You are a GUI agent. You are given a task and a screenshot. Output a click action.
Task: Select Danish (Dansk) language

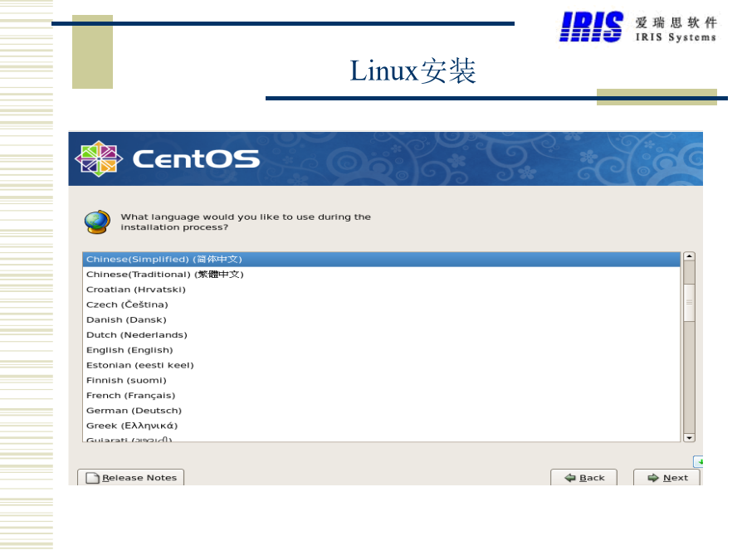click(x=381, y=320)
